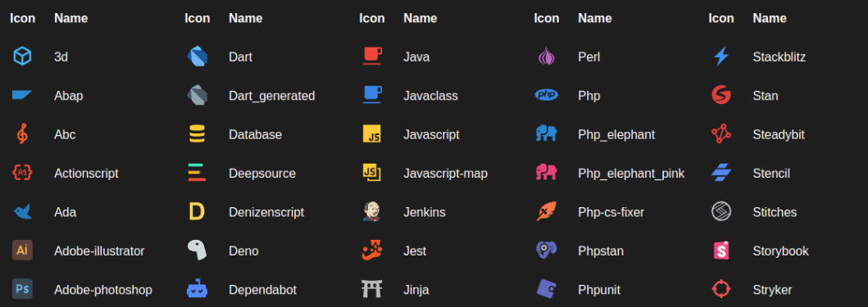Click the 'Javascript-map' name text
Image resolution: width=868 pixels, height=307 pixels.
point(446,173)
